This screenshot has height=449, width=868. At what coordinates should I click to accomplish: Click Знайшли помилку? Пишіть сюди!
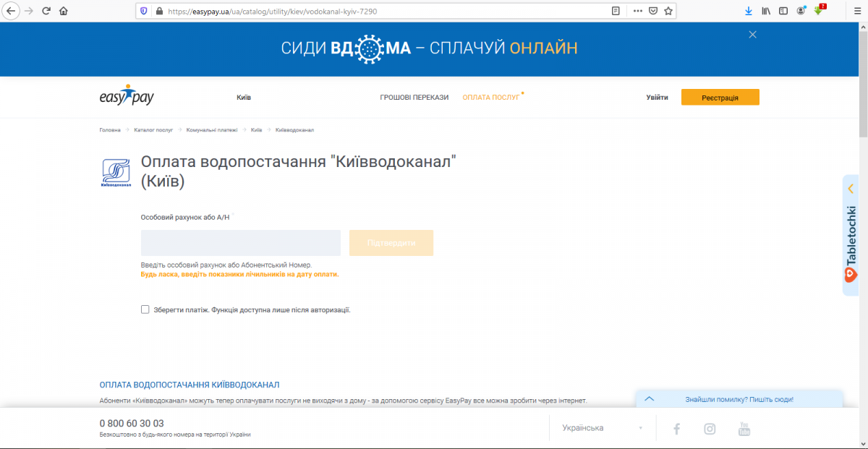coord(739,399)
